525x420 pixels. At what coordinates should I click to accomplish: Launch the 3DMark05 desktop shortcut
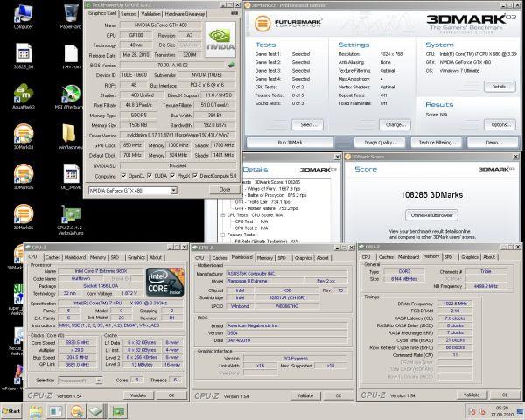pos(24,177)
